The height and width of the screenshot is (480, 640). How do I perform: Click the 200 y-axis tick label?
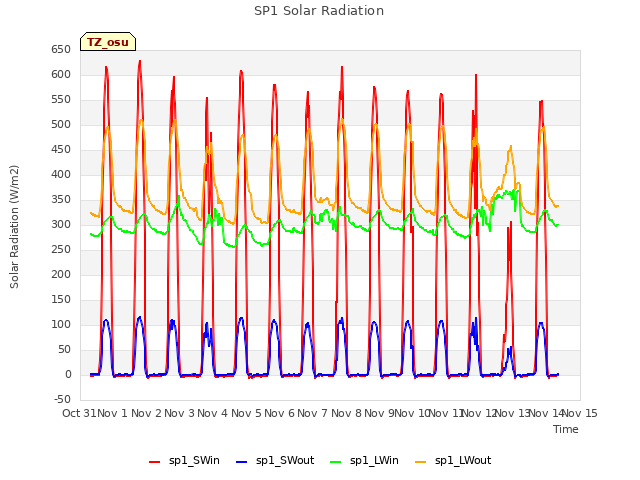pos(61,275)
